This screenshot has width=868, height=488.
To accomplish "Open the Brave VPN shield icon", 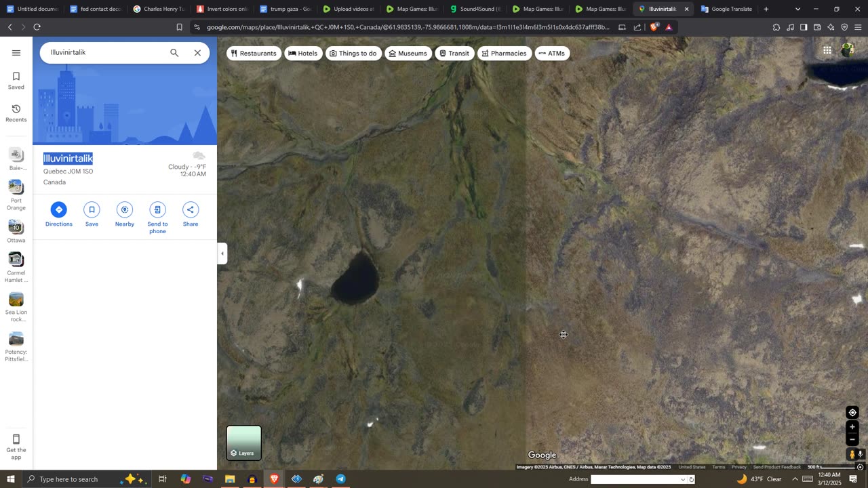I will pos(844,27).
